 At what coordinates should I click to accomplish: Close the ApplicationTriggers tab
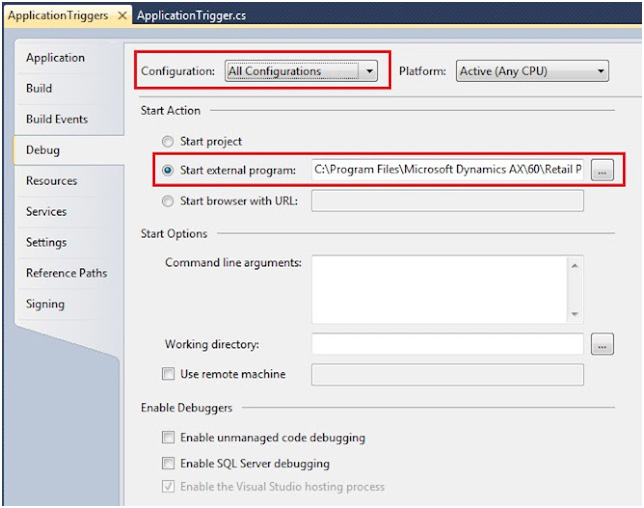click(122, 17)
